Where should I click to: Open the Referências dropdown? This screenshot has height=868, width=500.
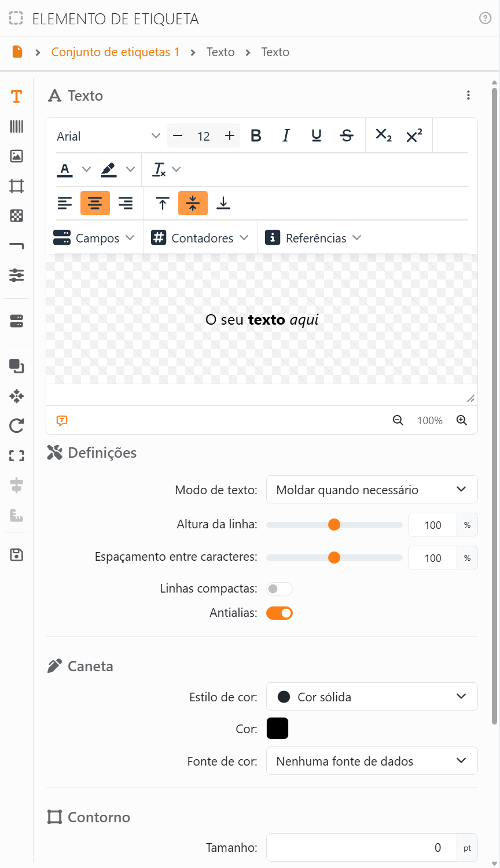click(x=313, y=238)
